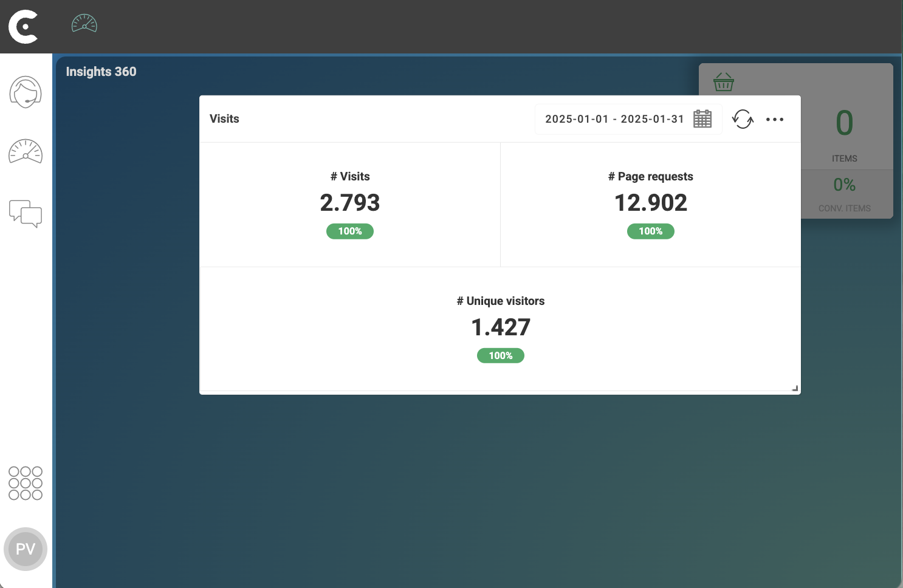The image size is (903, 588).
Task: Click the 2025-01-01 - 2025-01-31 date range field
Action: tap(628, 119)
